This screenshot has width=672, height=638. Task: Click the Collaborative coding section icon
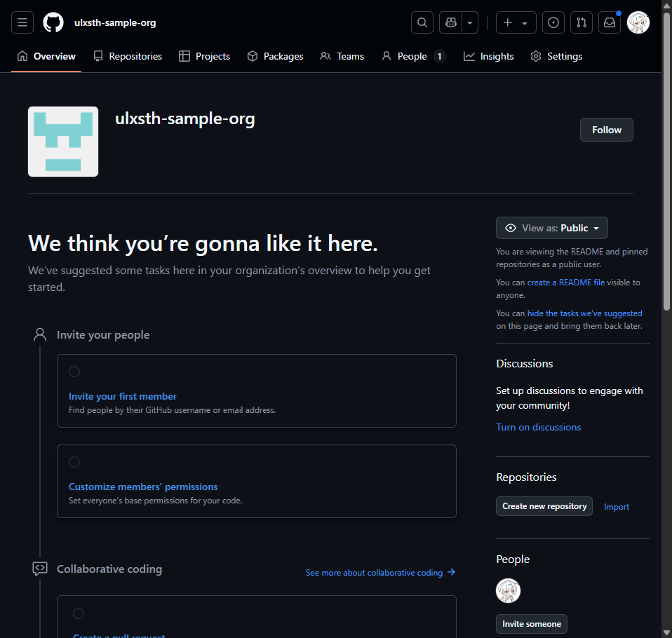40,569
